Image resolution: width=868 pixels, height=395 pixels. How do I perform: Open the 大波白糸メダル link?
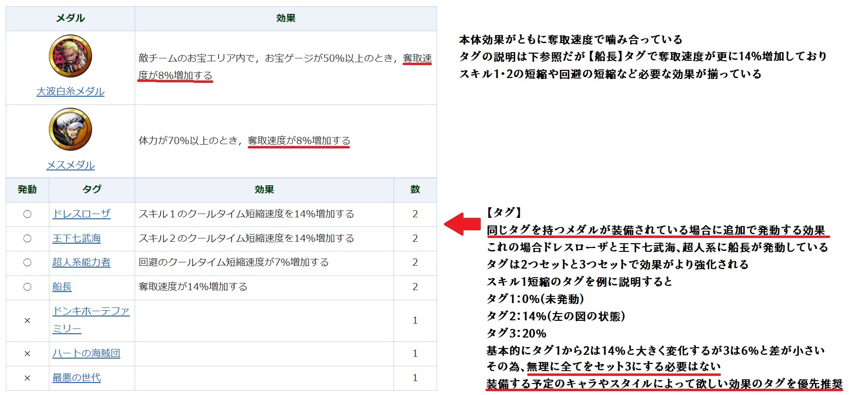[70, 91]
